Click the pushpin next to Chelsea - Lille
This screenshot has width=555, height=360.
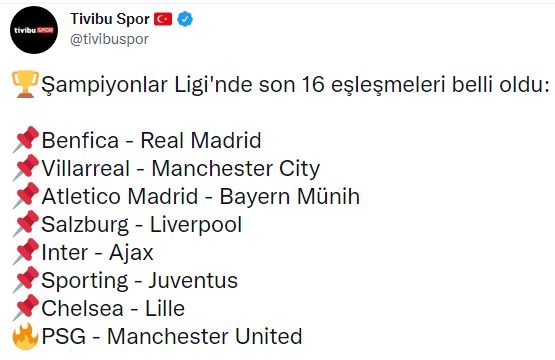coord(25,307)
